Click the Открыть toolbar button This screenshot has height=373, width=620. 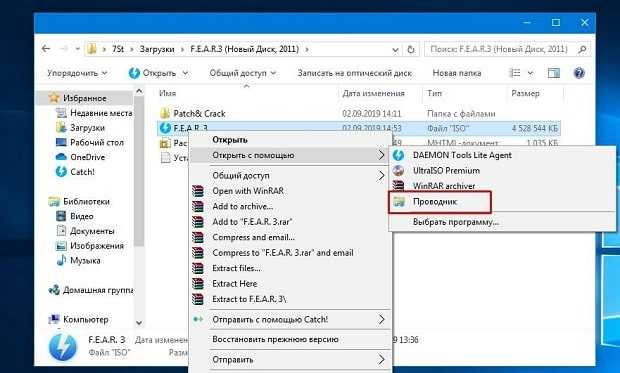pos(153,73)
